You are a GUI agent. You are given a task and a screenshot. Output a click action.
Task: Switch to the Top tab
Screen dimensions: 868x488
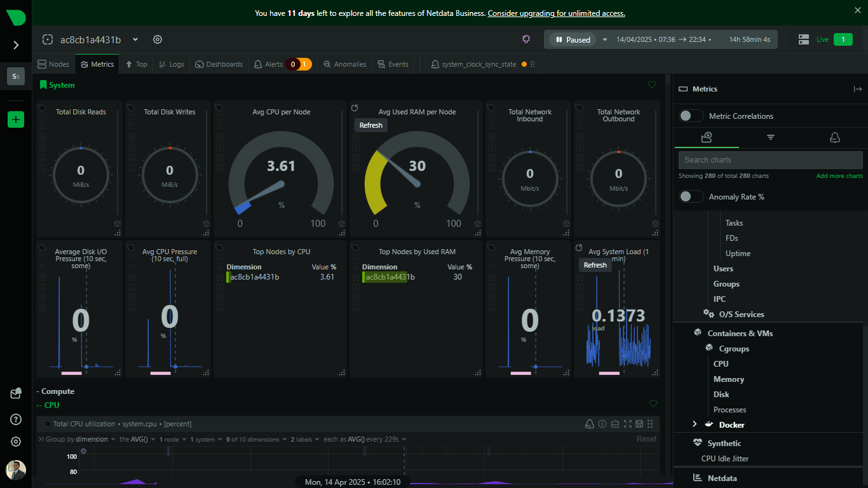[136, 64]
